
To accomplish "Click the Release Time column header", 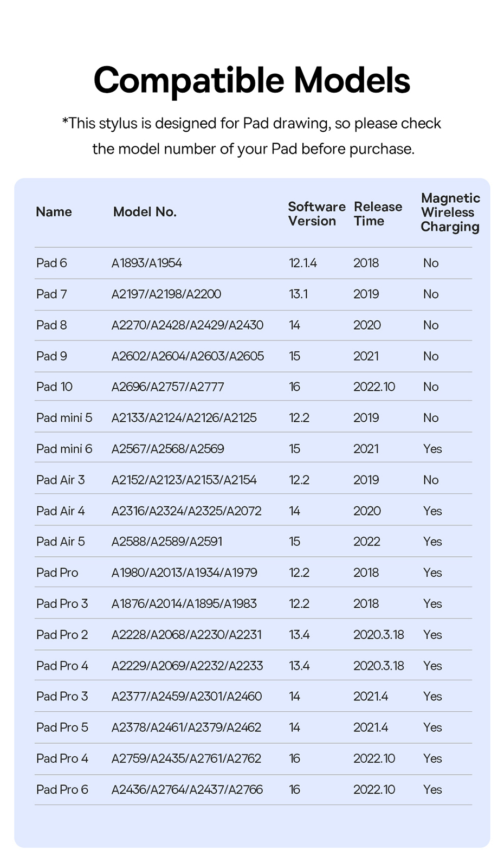I will click(378, 214).
